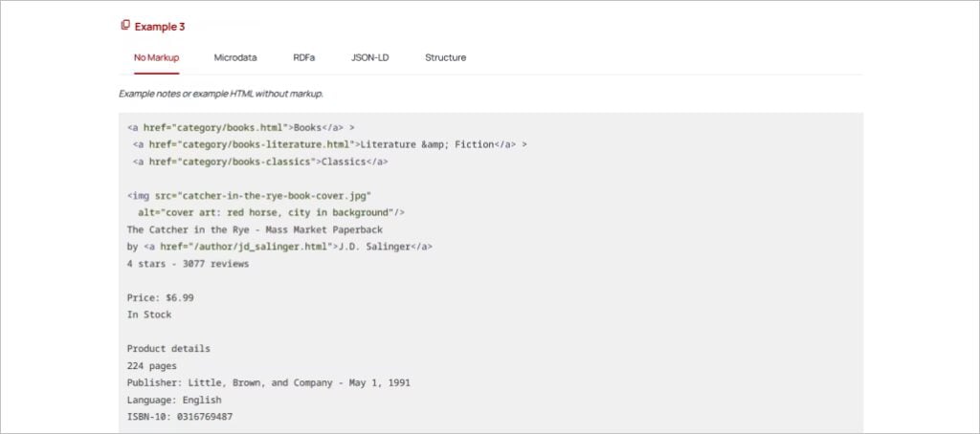This screenshot has height=434, width=980.
Task: Click 'The Catcher in the Rye - Mass Market Paperback'
Action: (255, 229)
